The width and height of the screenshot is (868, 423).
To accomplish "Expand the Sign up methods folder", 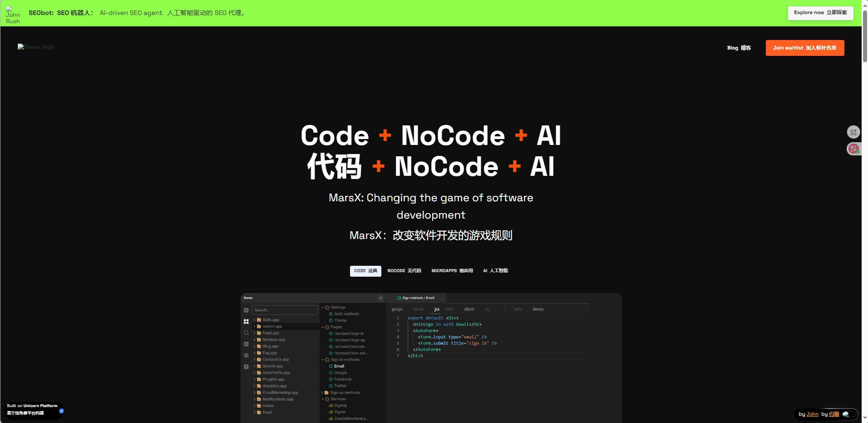I will (322, 393).
